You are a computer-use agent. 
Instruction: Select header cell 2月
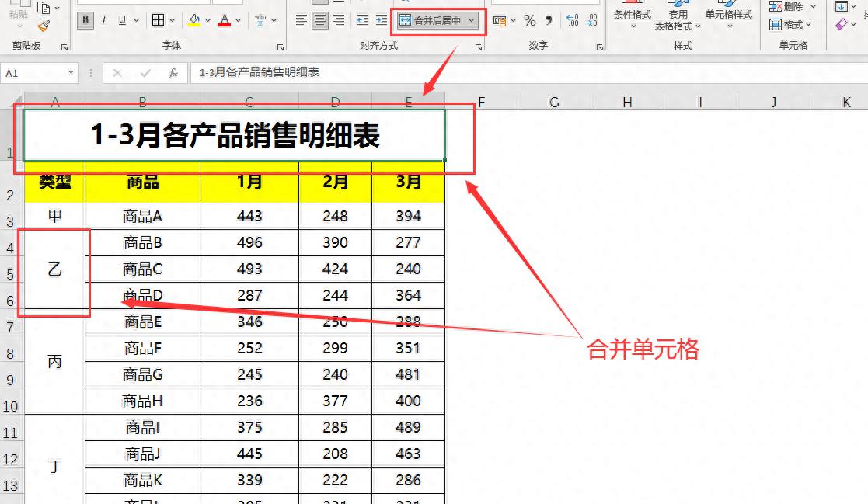(x=336, y=182)
